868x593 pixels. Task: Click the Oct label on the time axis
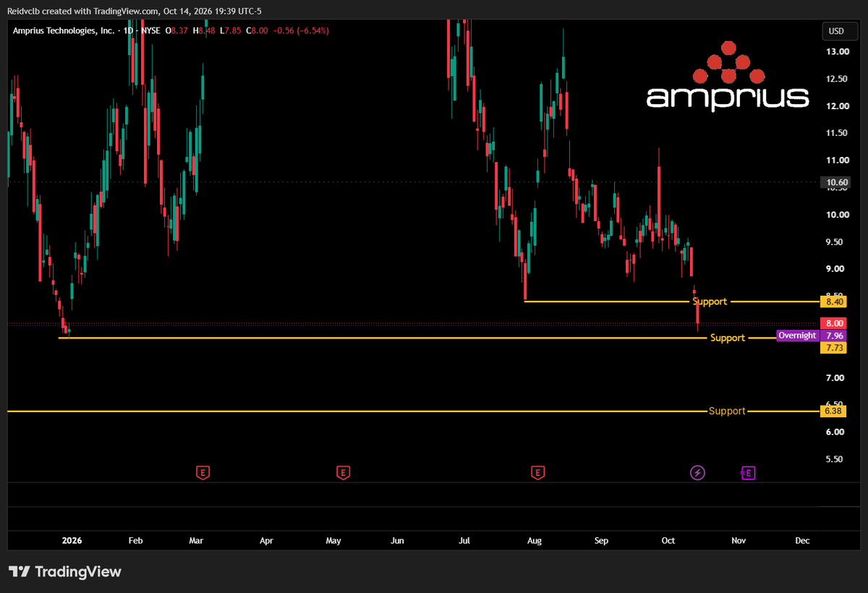point(668,540)
